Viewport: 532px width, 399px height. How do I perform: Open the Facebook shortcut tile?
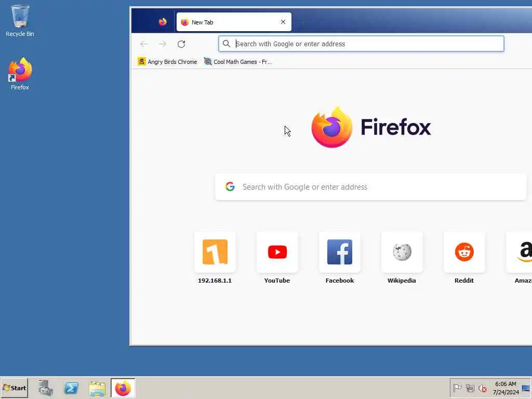coord(340,252)
